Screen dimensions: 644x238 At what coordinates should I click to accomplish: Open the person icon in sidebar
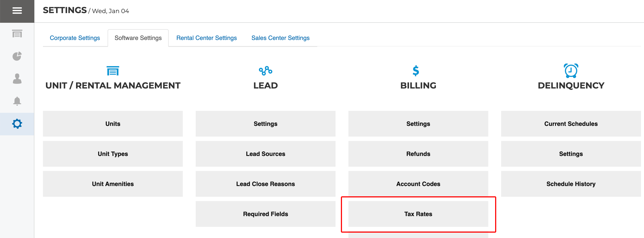coord(17,78)
